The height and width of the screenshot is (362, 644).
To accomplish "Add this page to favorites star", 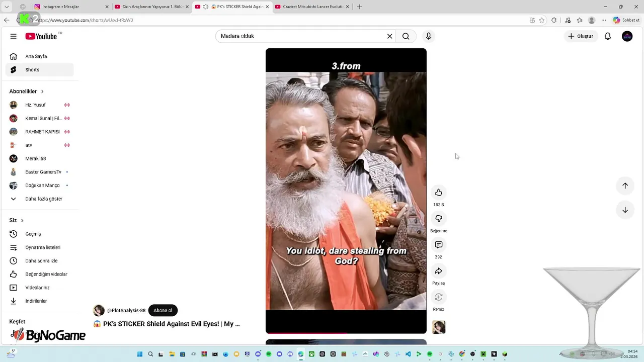I will pyautogui.click(x=542, y=20).
